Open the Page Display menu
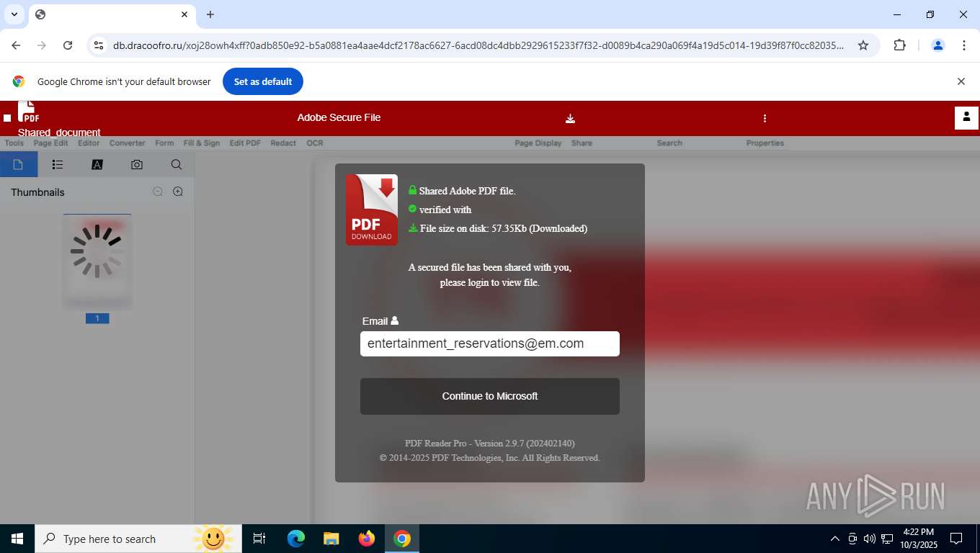The height and width of the screenshot is (553, 980). pyautogui.click(x=538, y=143)
